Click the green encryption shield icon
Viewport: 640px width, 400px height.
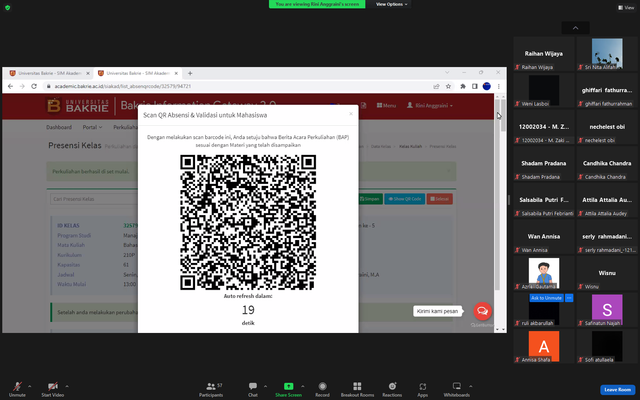(x=7, y=7)
